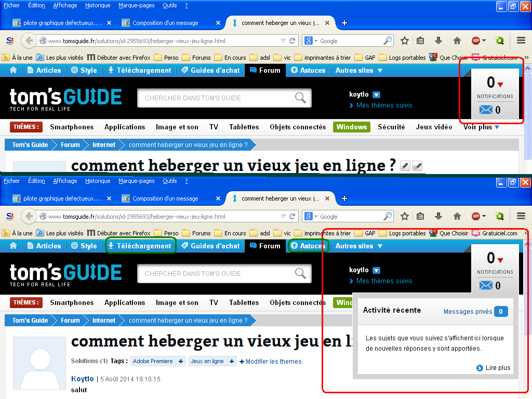Click plus button beside Jeux en ligne tag
This screenshot has height=399, width=532.
[x=232, y=362]
